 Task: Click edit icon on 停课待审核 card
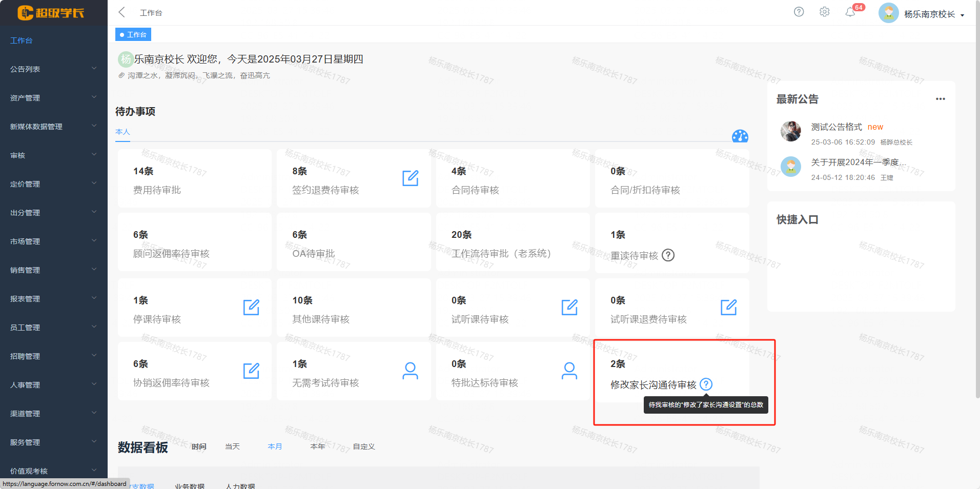click(251, 308)
